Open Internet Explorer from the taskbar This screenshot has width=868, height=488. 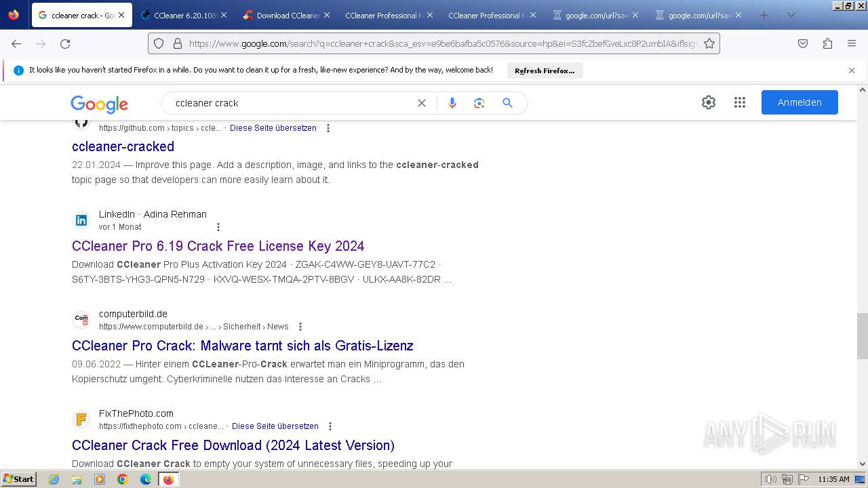(54, 479)
